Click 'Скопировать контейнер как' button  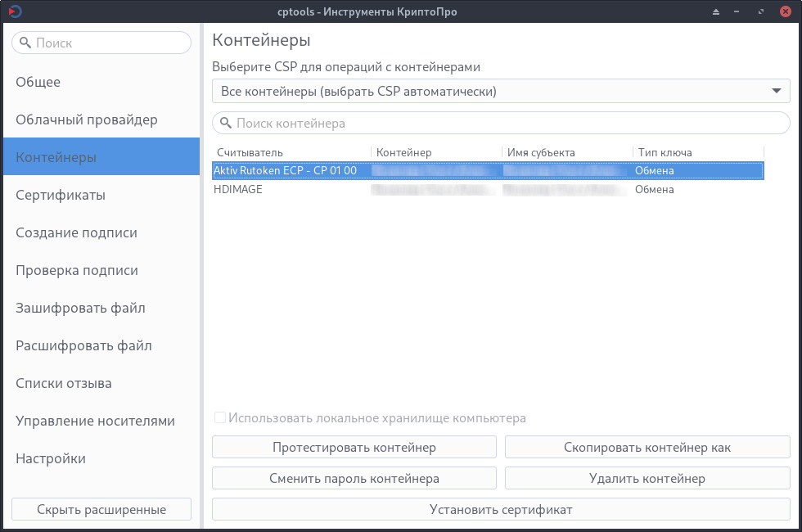tap(647, 447)
